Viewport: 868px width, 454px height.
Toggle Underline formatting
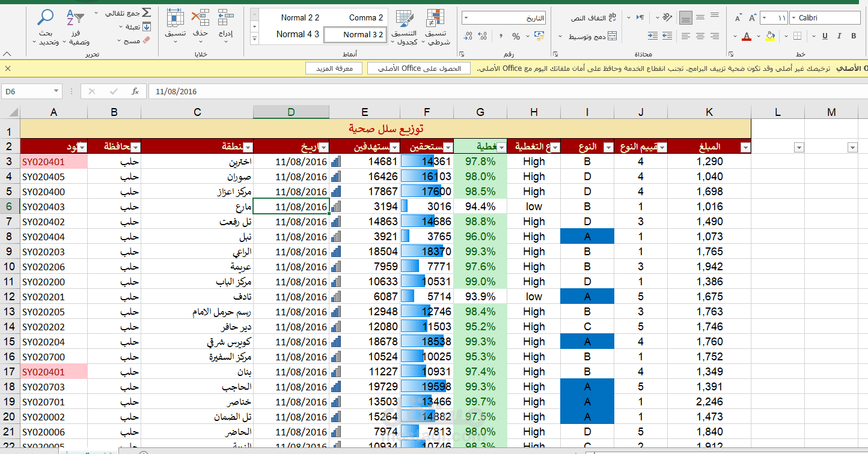click(825, 35)
